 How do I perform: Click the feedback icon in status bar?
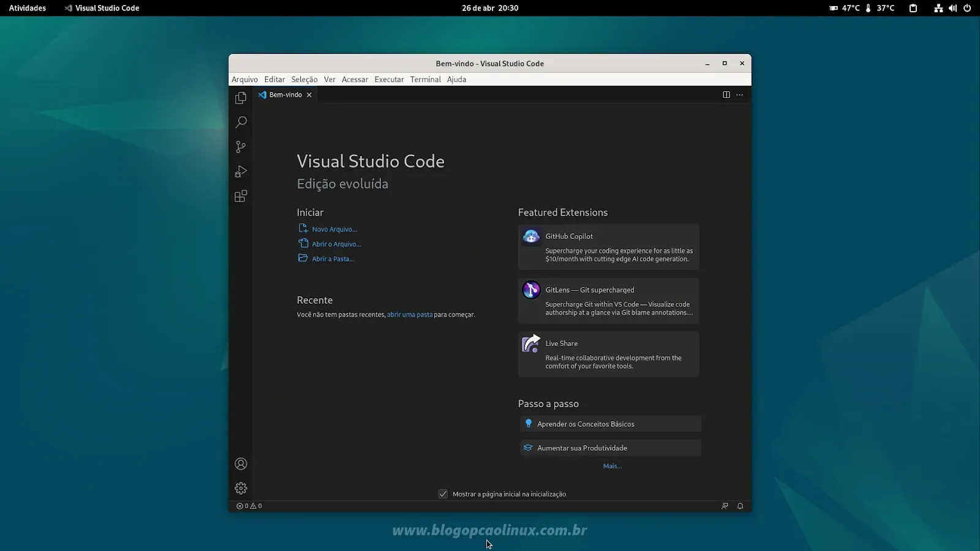click(x=725, y=506)
